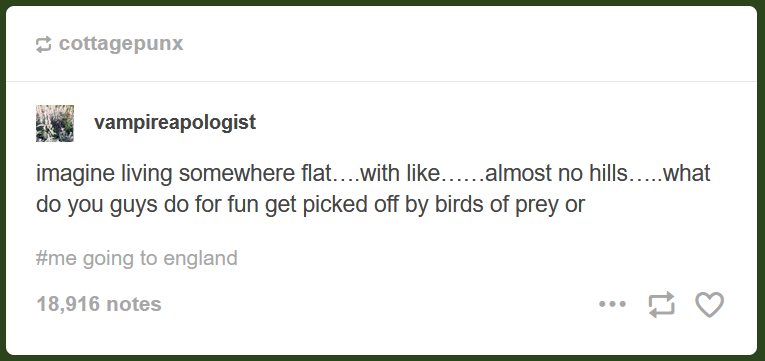Open the #me going to england tag
The width and height of the screenshot is (765, 361).
click(137, 258)
